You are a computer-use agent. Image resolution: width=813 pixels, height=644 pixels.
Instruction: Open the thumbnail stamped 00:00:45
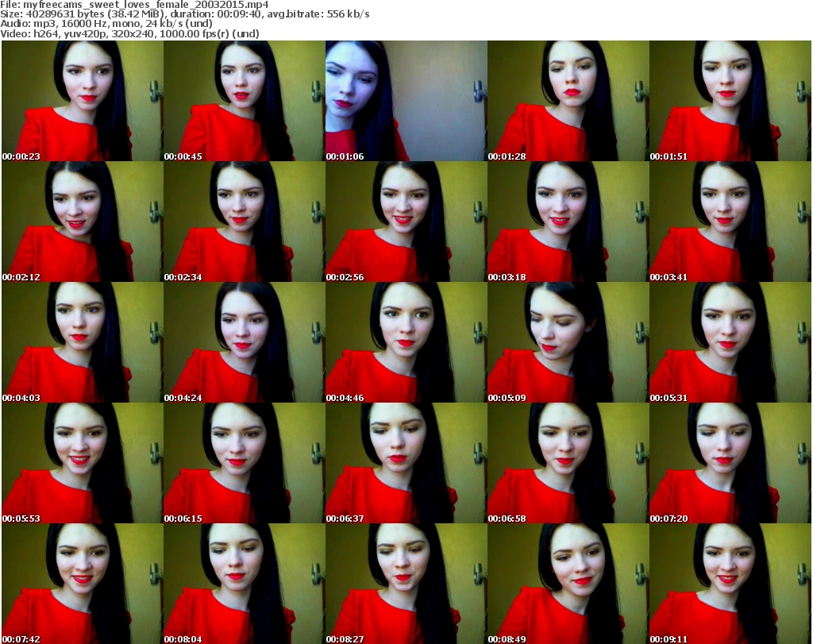[x=245, y=101]
